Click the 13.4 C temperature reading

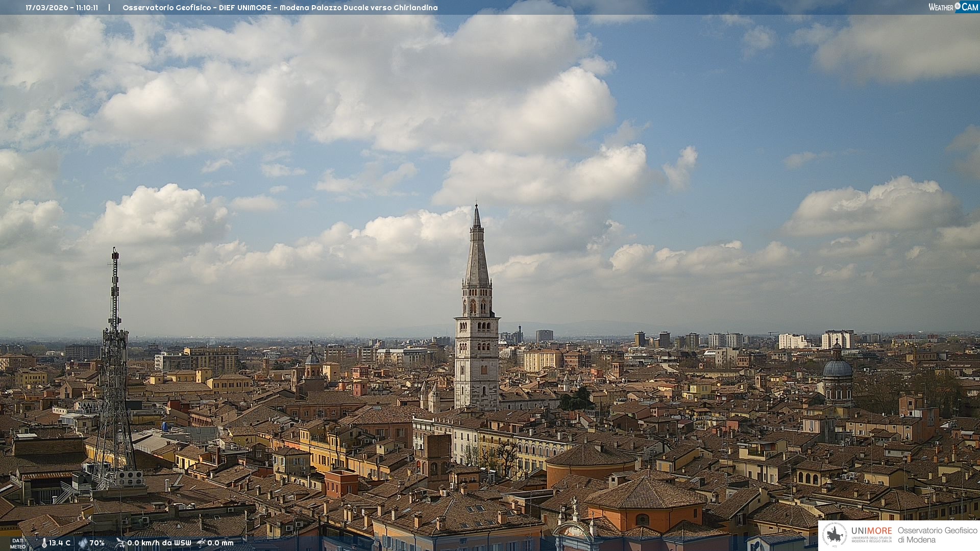(60, 543)
